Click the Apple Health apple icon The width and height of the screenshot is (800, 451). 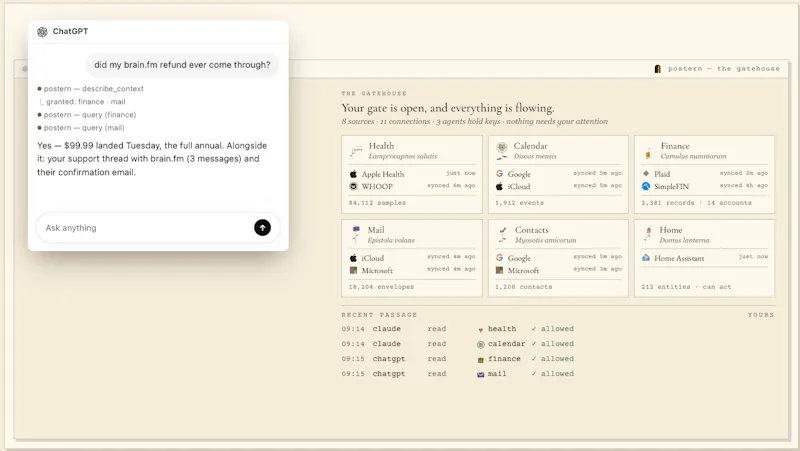[353, 174]
